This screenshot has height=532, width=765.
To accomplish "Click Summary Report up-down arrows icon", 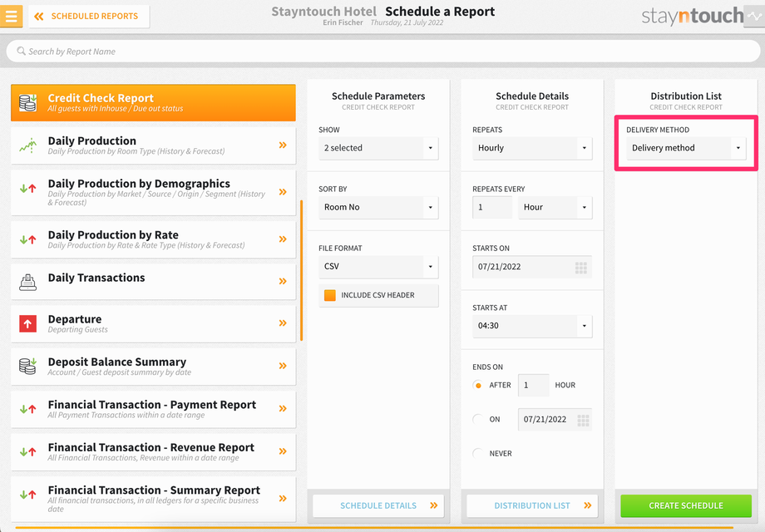I will click(27, 495).
